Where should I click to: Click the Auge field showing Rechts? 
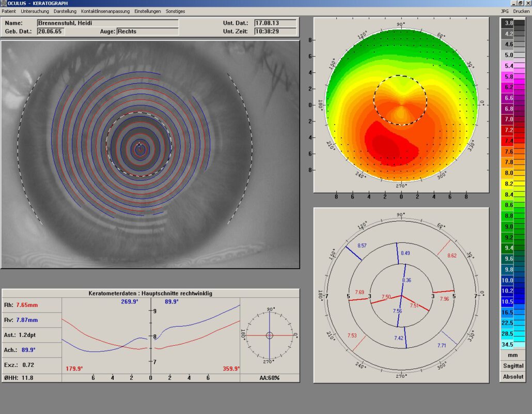(147, 32)
